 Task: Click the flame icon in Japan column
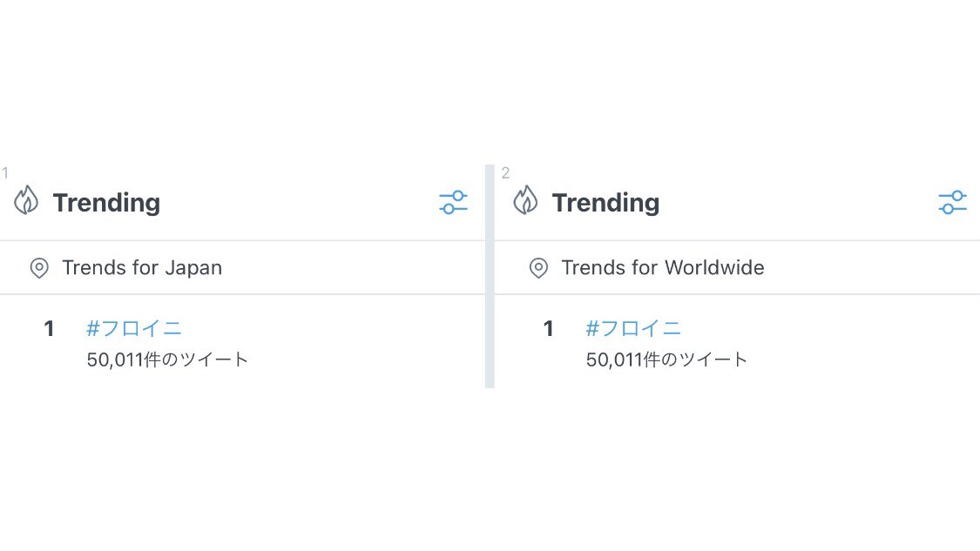[x=26, y=200]
